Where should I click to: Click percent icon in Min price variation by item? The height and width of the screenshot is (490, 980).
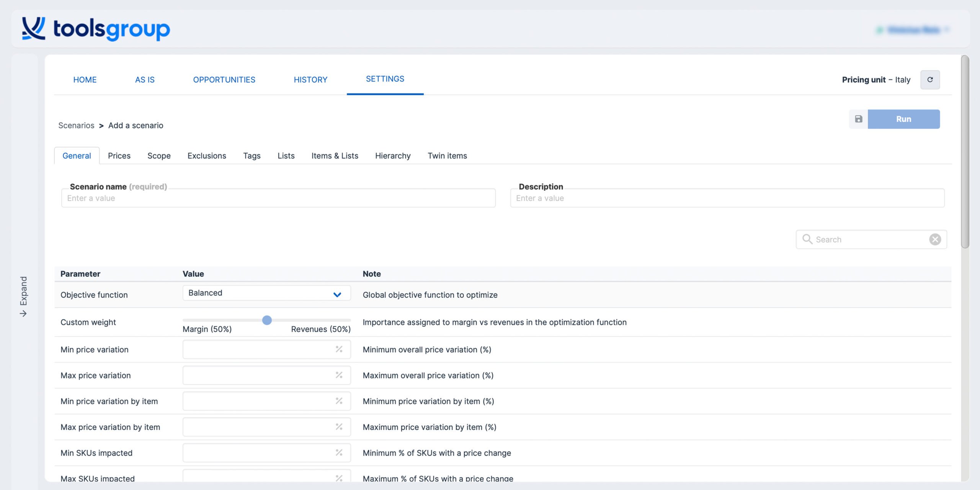point(339,401)
